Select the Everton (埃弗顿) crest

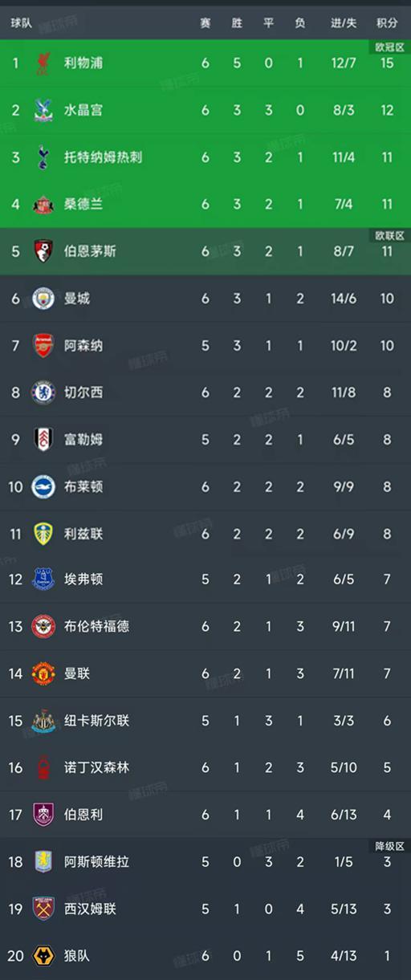[x=43, y=579]
